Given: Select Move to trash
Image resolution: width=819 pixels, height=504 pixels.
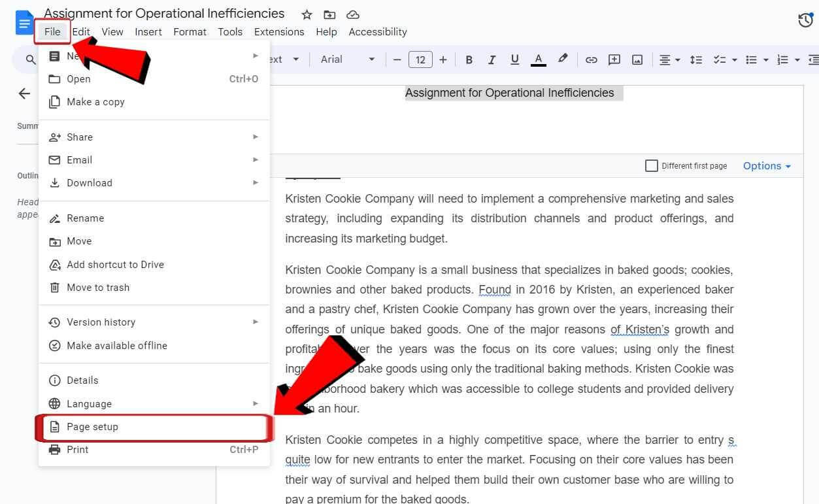Looking at the screenshot, I should tap(98, 288).
